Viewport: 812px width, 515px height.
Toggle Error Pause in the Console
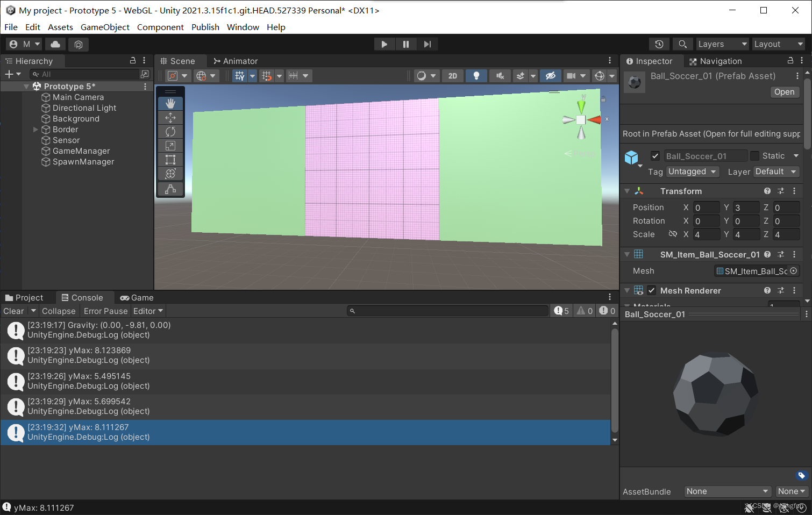point(105,311)
